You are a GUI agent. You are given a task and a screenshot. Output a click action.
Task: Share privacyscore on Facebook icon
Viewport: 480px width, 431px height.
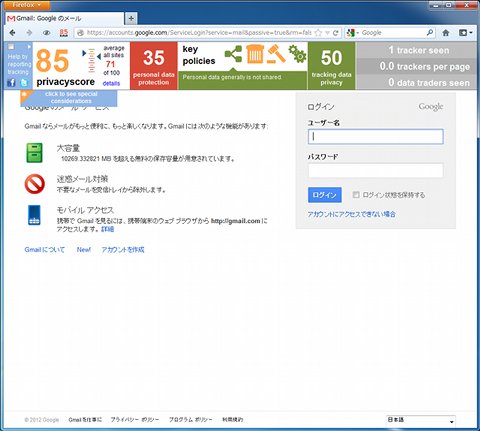click(11, 82)
